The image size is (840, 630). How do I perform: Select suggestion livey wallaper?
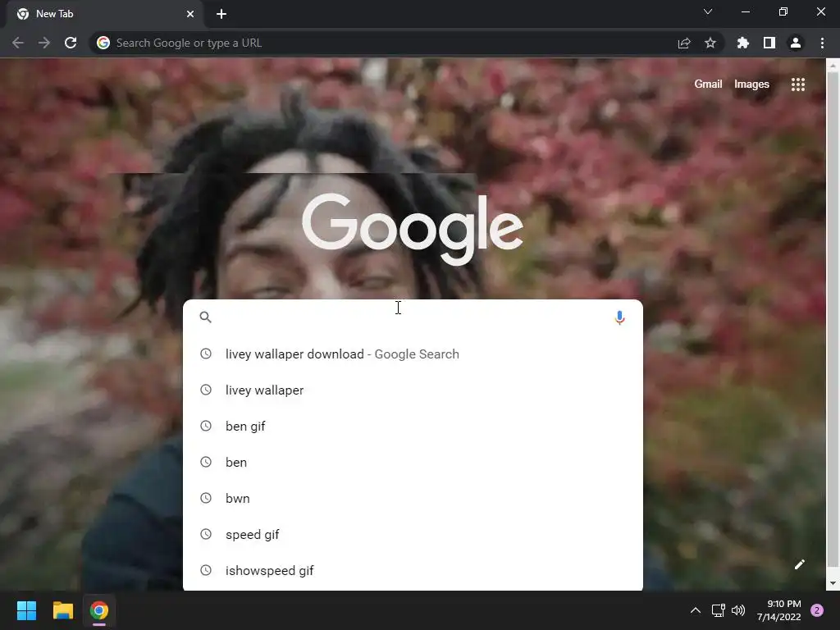pos(413,390)
